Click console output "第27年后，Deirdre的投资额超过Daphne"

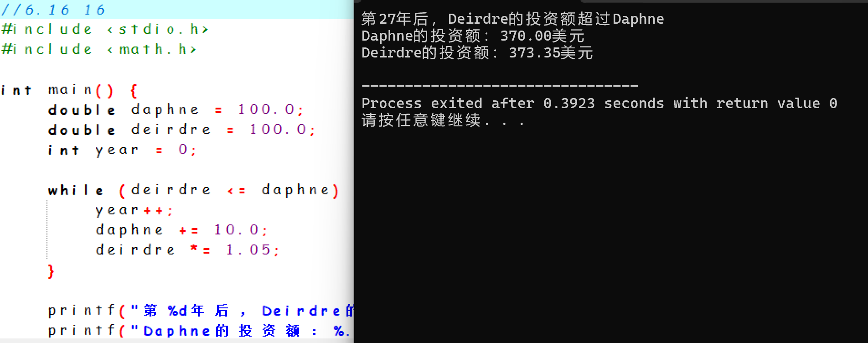[512, 19]
